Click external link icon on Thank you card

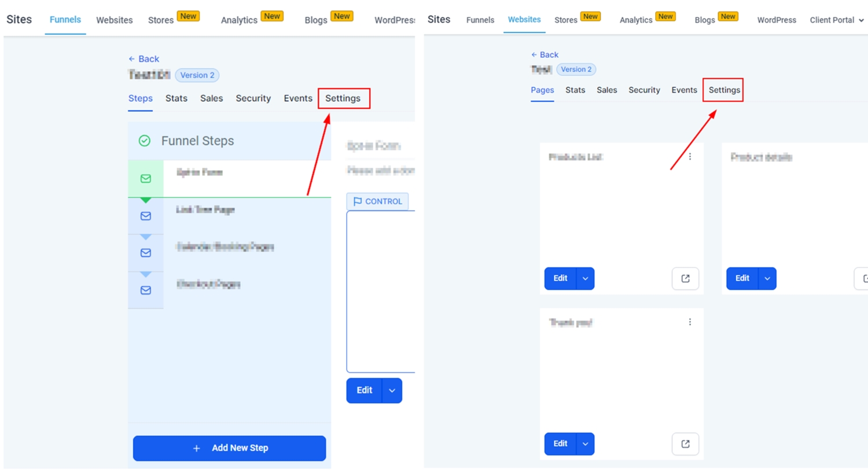click(x=685, y=444)
